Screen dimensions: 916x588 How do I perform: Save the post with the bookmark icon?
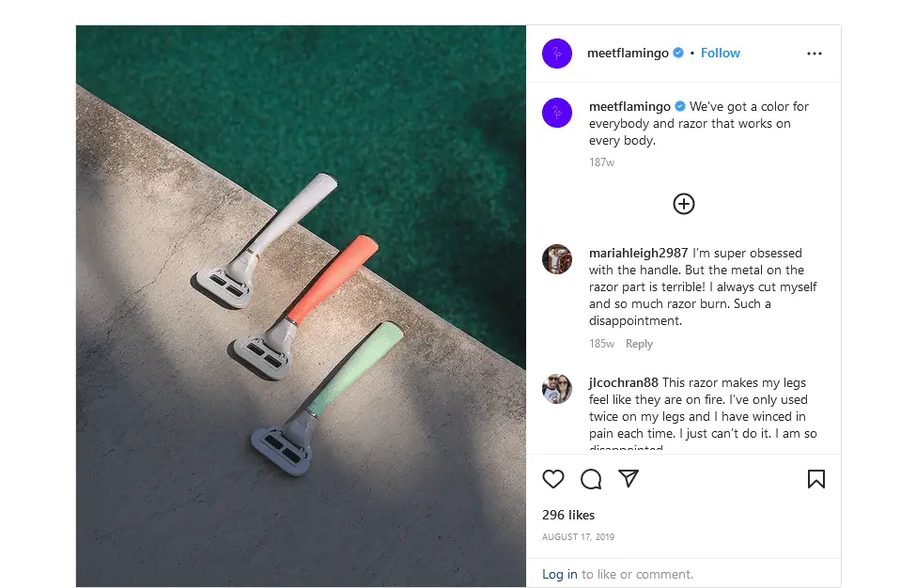816,479
